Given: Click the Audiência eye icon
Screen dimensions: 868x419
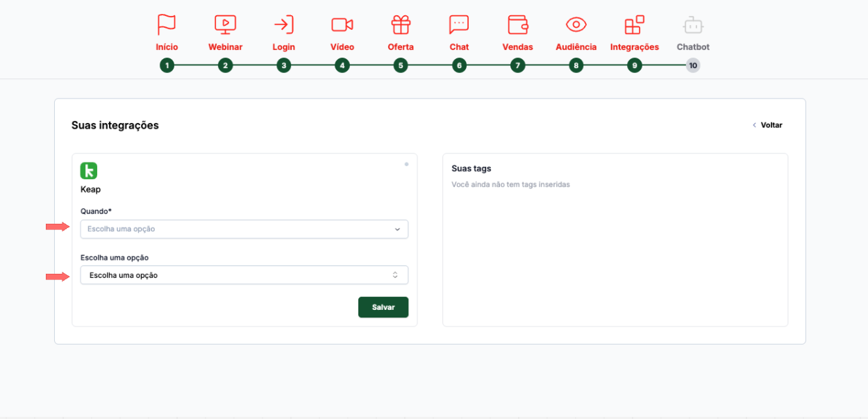Looking at the screenshot, I should tap(576, 24).
